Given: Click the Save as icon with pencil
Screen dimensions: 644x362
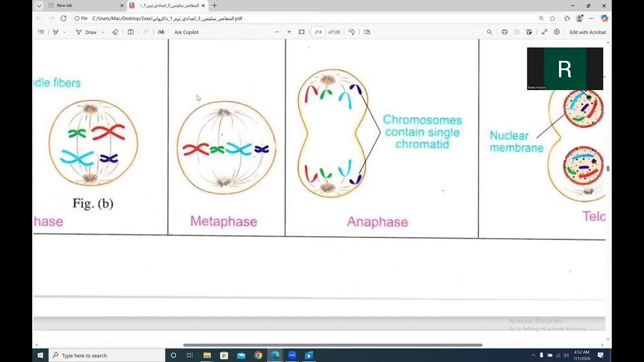Looking at the screenshot, I should coord(529,32).
